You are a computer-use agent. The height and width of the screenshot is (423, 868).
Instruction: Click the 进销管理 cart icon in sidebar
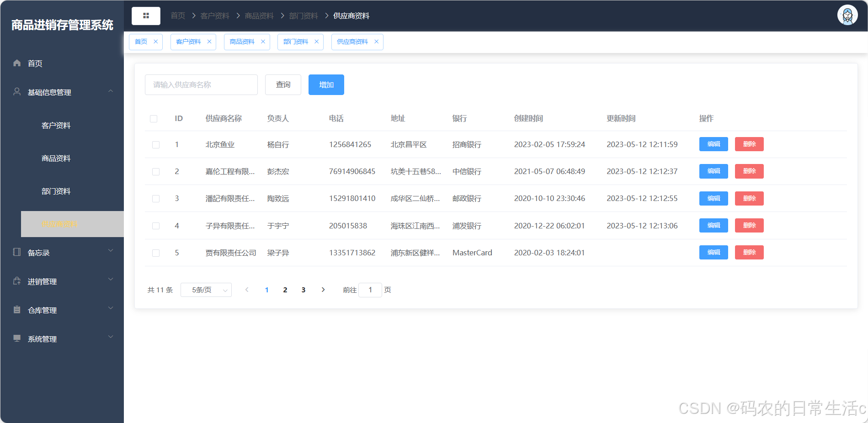tap(16, 281)
